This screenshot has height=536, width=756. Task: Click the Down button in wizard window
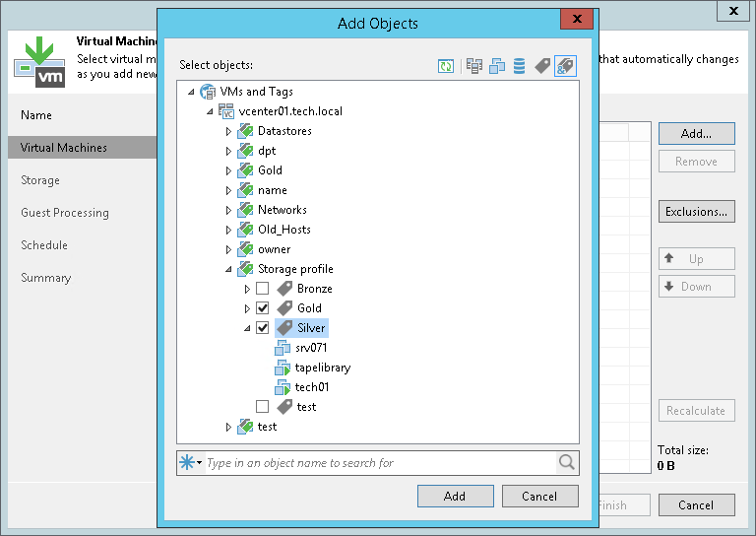[697, 287]
